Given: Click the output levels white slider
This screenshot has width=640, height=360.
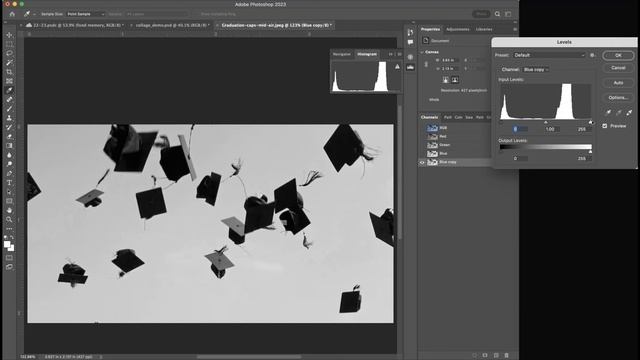Looking at the screenshot, I should (x=590, y=152).
